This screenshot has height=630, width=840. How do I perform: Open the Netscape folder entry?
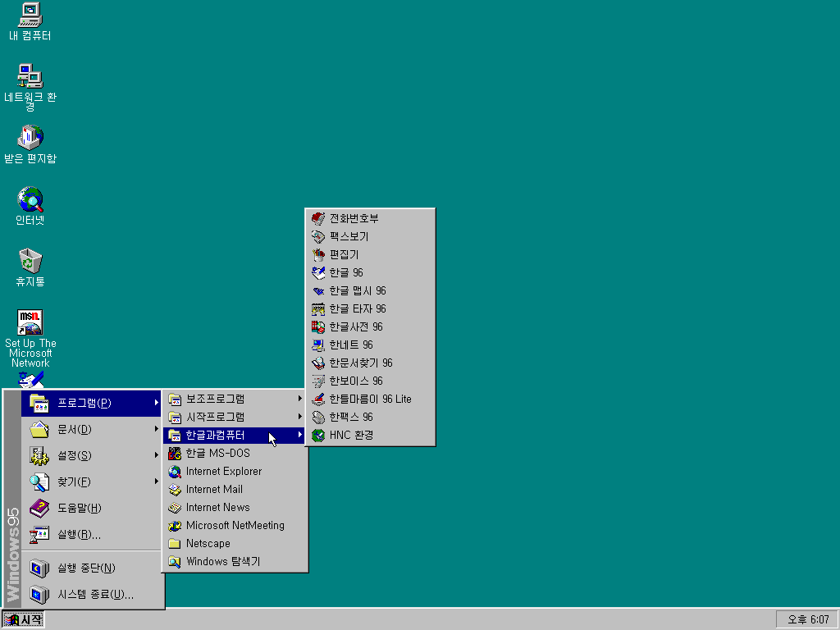(x=235, y=543)
